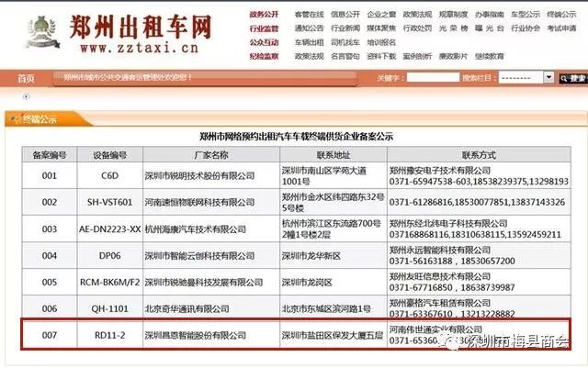The width and height of the screenshot is (588, 368).
Task: Select device number cell DP06
Action: (110, 255)
